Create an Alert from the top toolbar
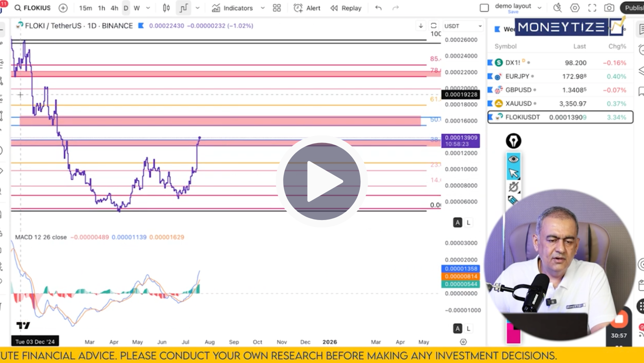The image size is (644, 363). click(307, 8)
